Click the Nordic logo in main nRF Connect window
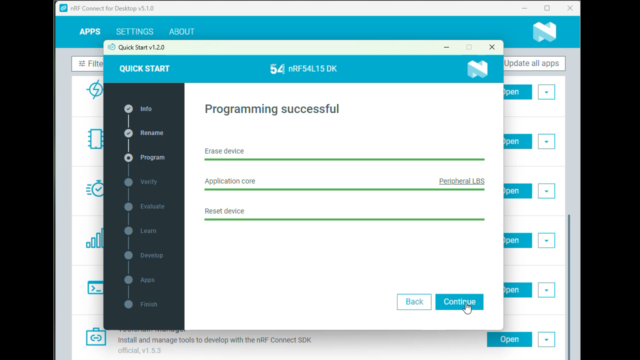The width and height of the screenshot is (640, 360). [x=544, y=32]
